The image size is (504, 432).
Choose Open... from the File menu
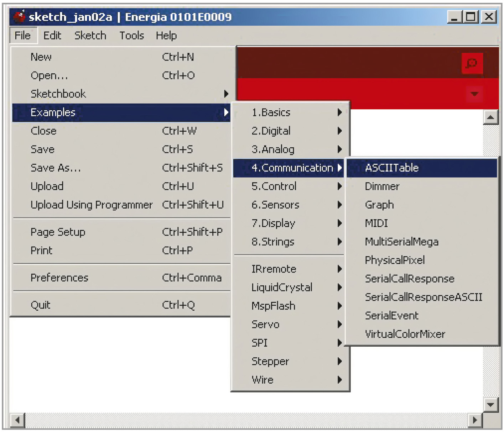tap(121, 75)
